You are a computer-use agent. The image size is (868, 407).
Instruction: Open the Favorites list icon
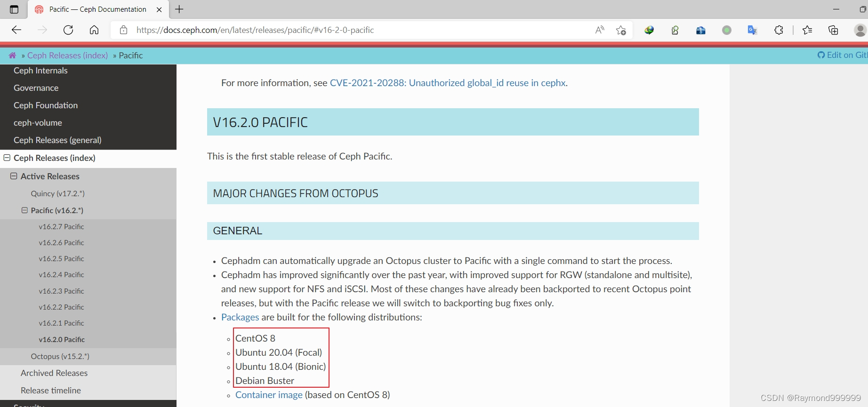[807, 30]
